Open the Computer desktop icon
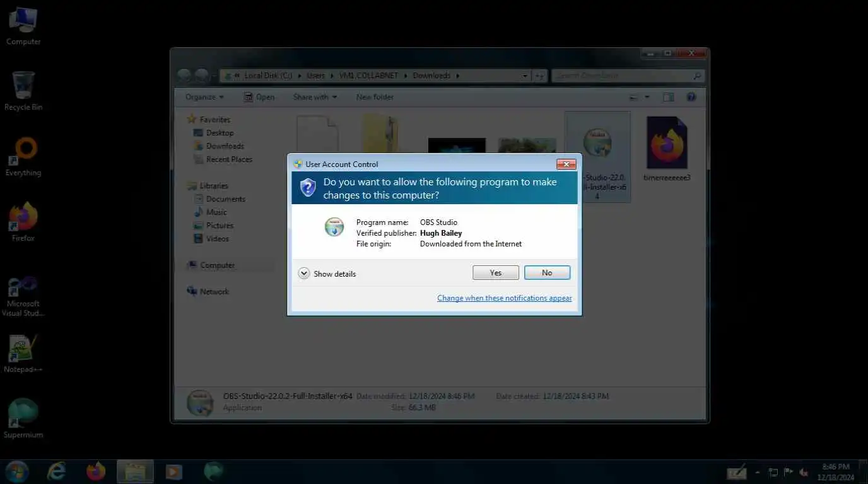This screenshot has height=484, width=868. click(23, 26)
